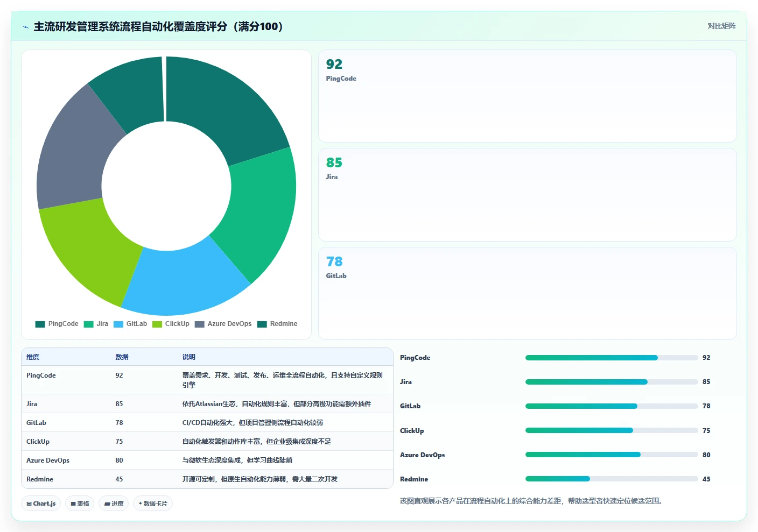Click the Chart.js tag chip
758x532 pixels.
pos(41,503)
